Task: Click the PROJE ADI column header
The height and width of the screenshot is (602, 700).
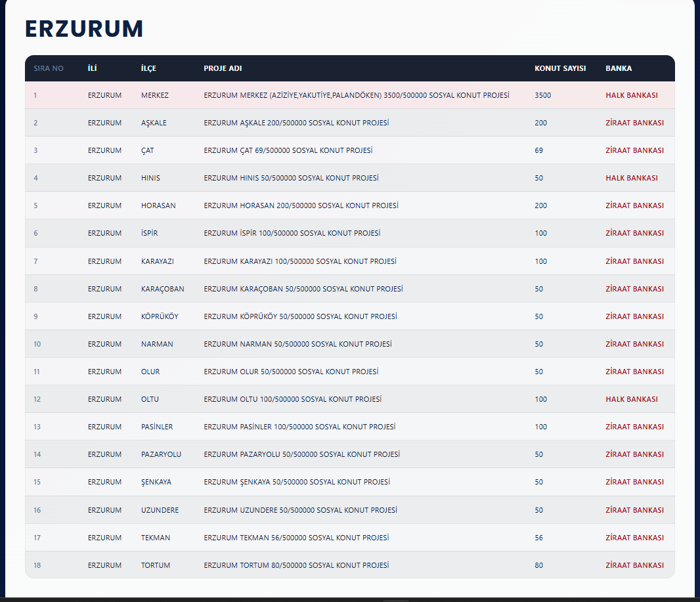Action: point(223,68)
